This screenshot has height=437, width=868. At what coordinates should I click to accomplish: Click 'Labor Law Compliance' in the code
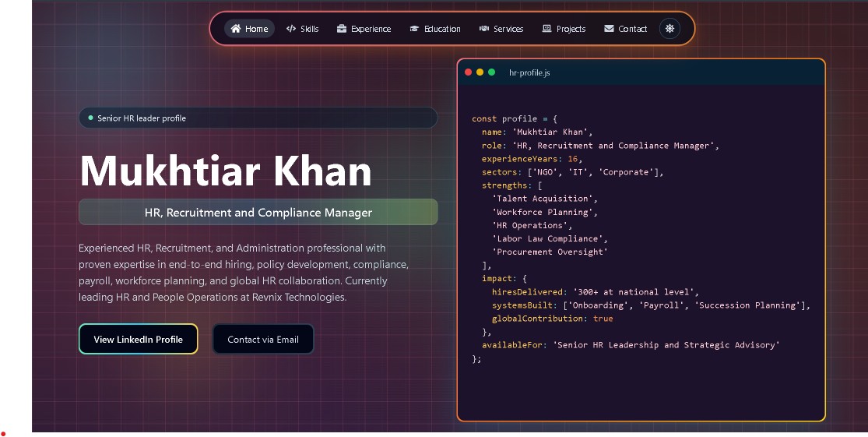pyautogui.click(x=550, y=238)
